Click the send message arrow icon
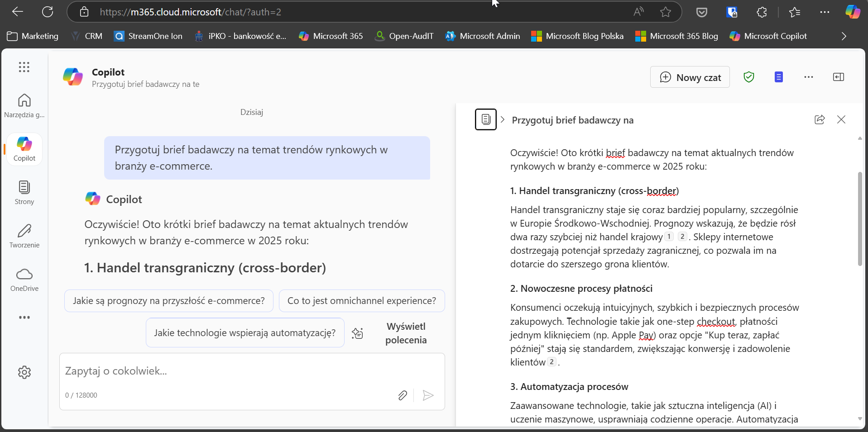Viewport: 868px width, 432px height. [428, 395]
